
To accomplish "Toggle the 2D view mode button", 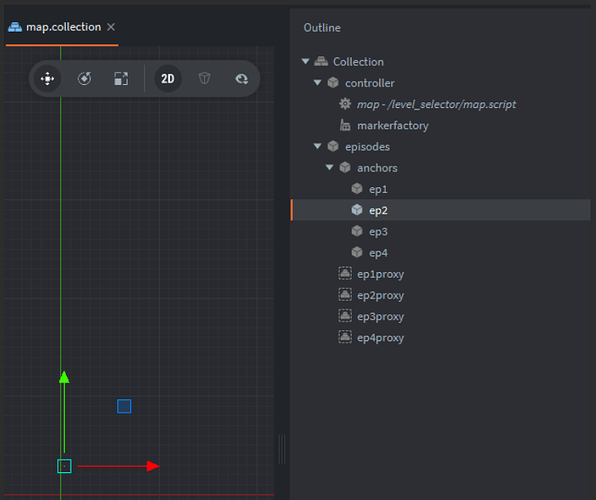I will (168, 79).
